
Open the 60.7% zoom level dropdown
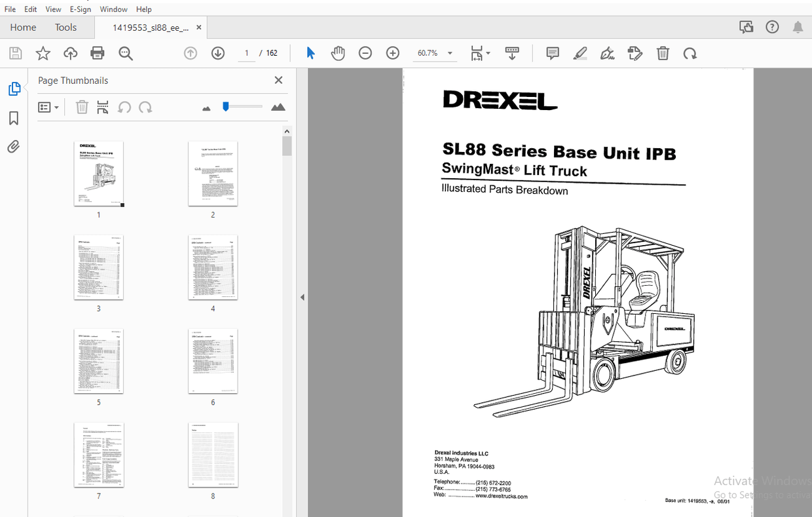point(449,53)
